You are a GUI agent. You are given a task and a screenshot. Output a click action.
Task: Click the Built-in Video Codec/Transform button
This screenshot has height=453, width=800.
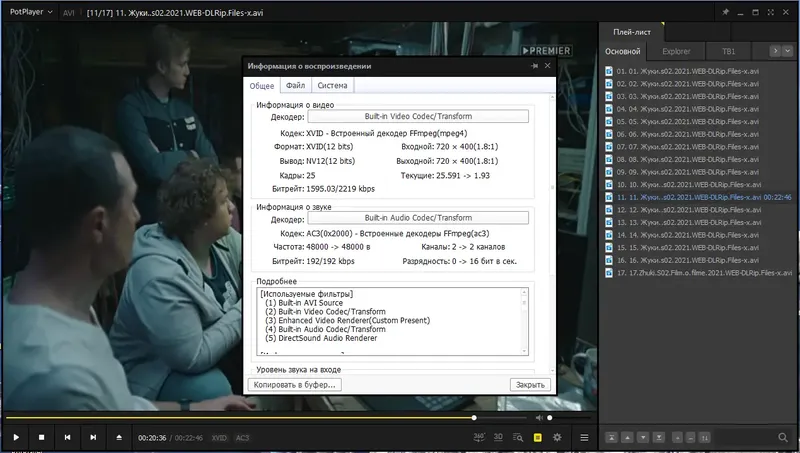[x=418, y=116]
